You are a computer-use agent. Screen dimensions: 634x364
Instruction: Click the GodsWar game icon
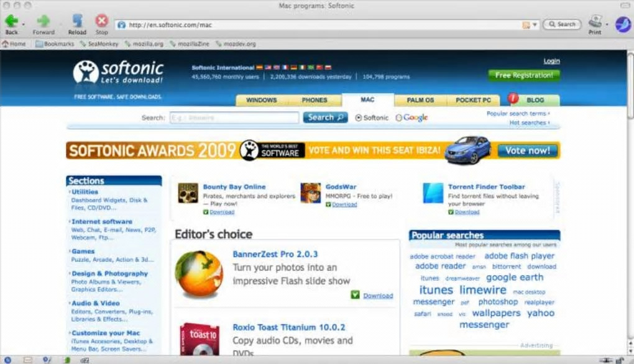tap(311, 193)
